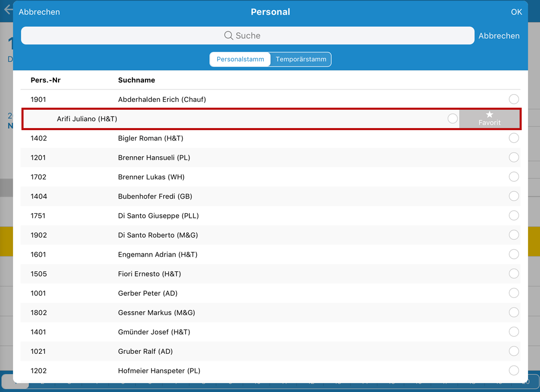
Task: Click the name Gessner Markus (M&G)
Action: (x=156, y=313)
